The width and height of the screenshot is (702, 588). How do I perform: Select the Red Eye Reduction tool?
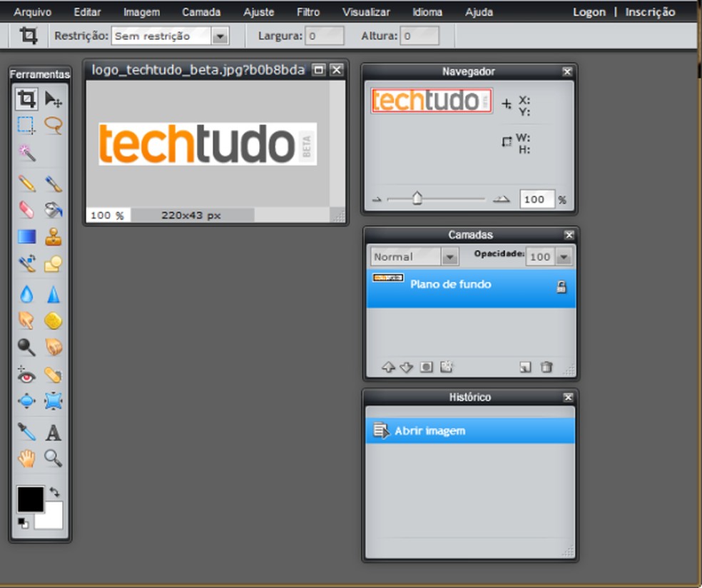click(x=26, y=375)
